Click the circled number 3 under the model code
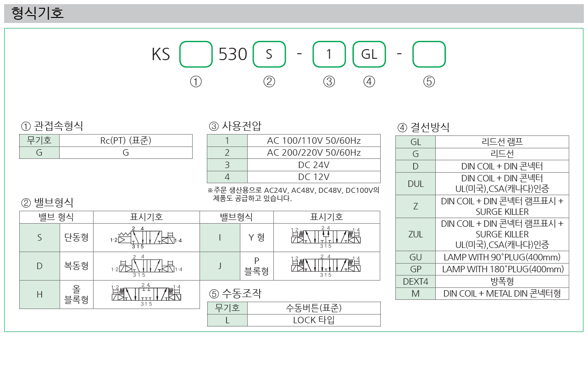Viewport: 588px width, 371px height. pos(329,82)
